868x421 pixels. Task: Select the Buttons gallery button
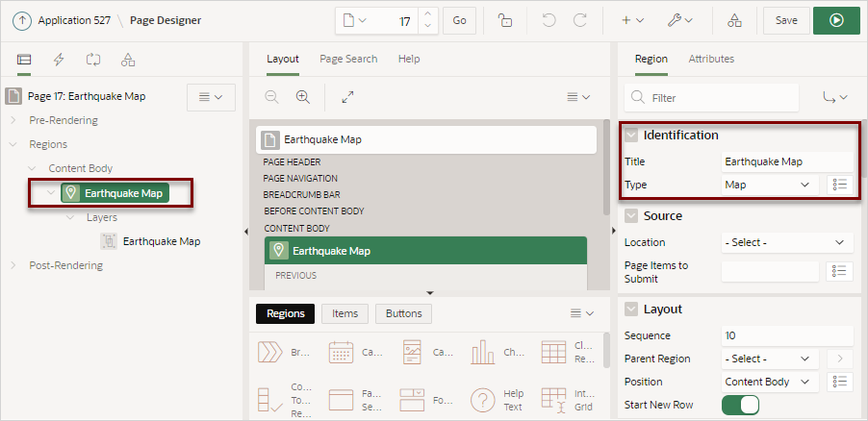403,313
